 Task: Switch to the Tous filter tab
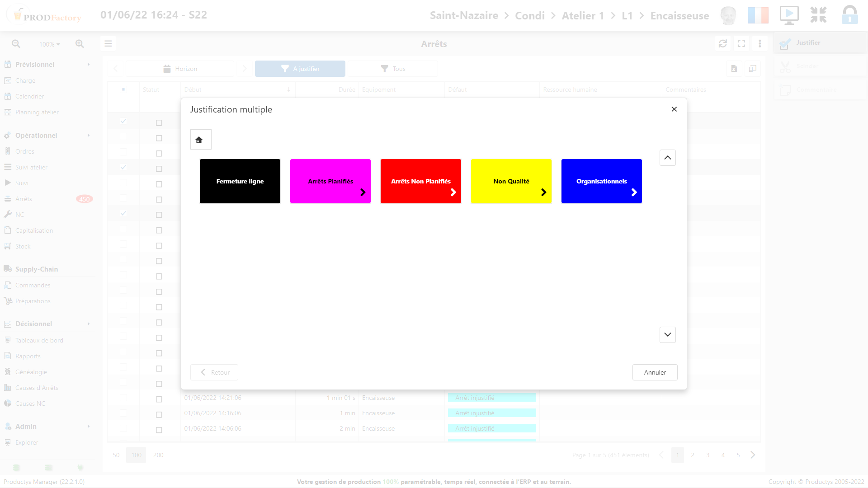pyautogui.click(x=393, y=69)
